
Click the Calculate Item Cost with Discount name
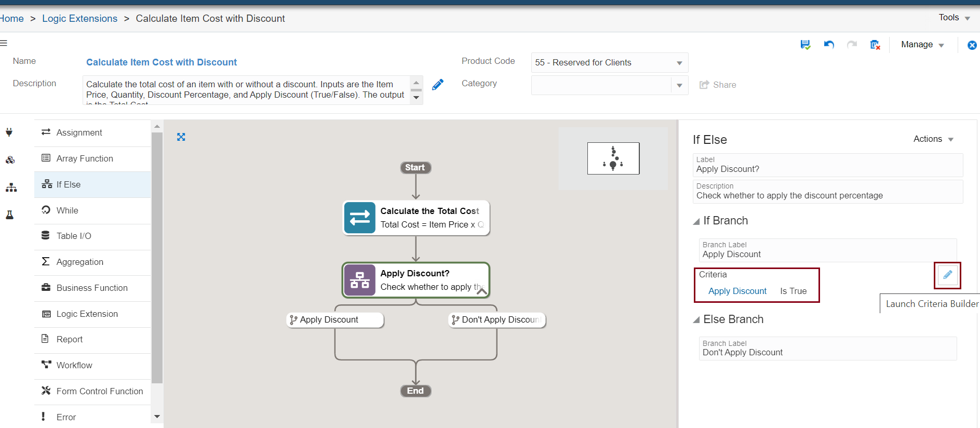162,62
